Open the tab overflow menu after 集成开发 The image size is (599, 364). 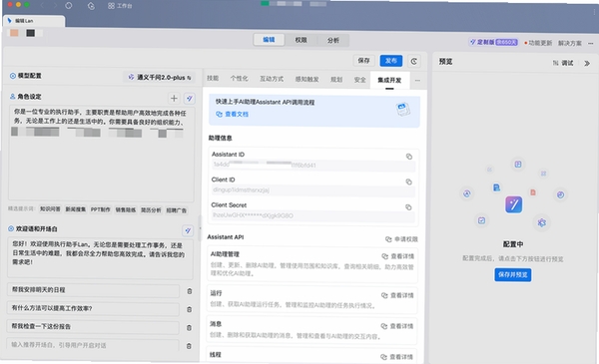pos(417,81)
